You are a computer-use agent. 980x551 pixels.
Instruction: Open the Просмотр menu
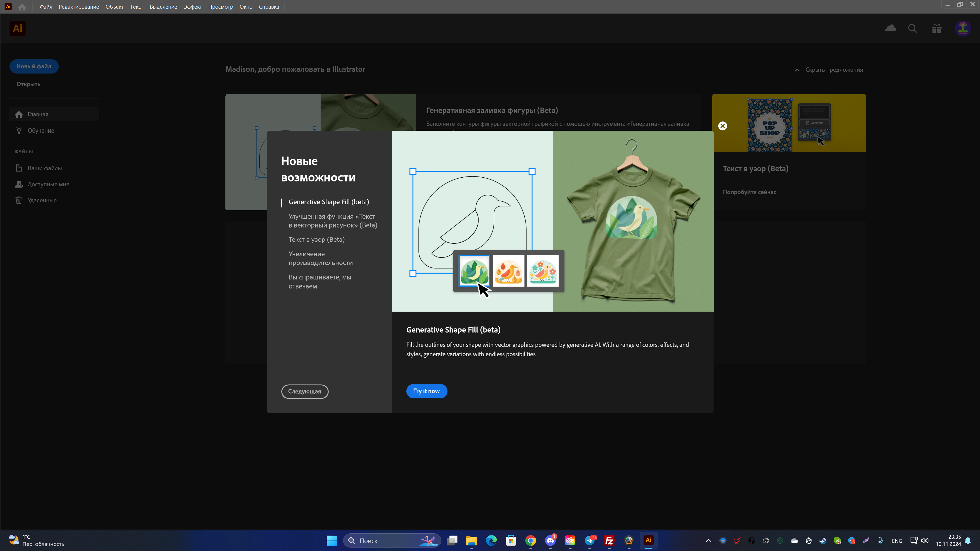(221, 7)
